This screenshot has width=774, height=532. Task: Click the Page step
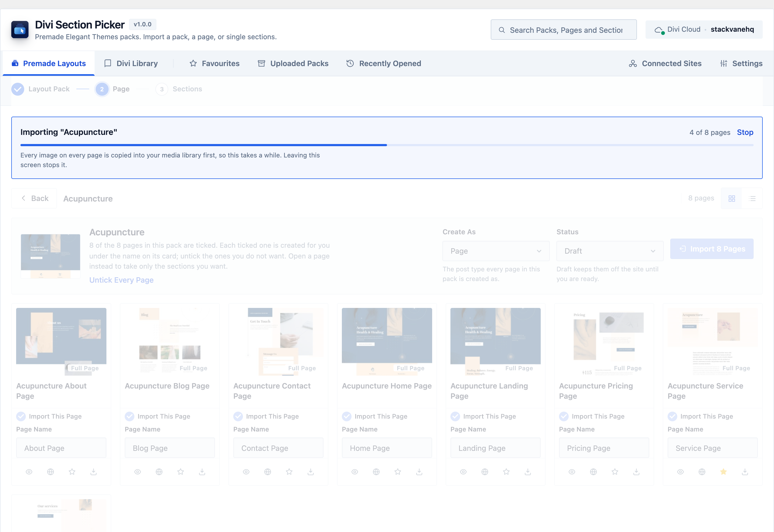[x=112, y=89]
